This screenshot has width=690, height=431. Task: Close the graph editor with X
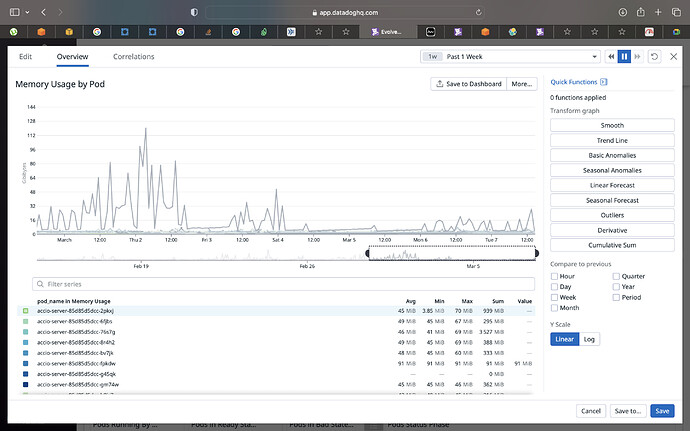673,56
